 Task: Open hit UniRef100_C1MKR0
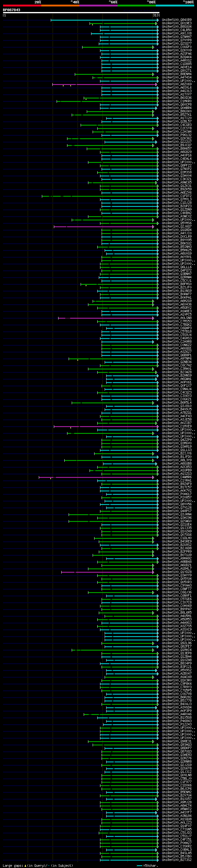click(x=176, y=101)
